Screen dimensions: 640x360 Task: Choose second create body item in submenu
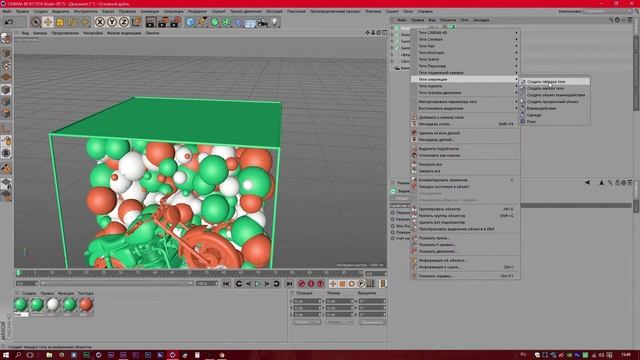[x=554, y=88]
